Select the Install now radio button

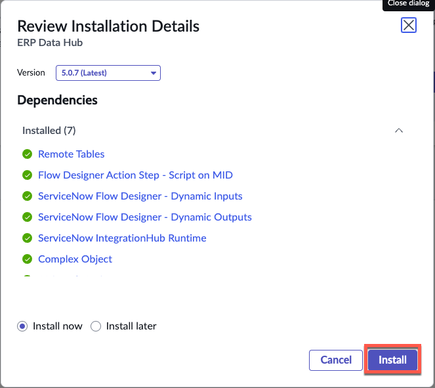[22, 326]
